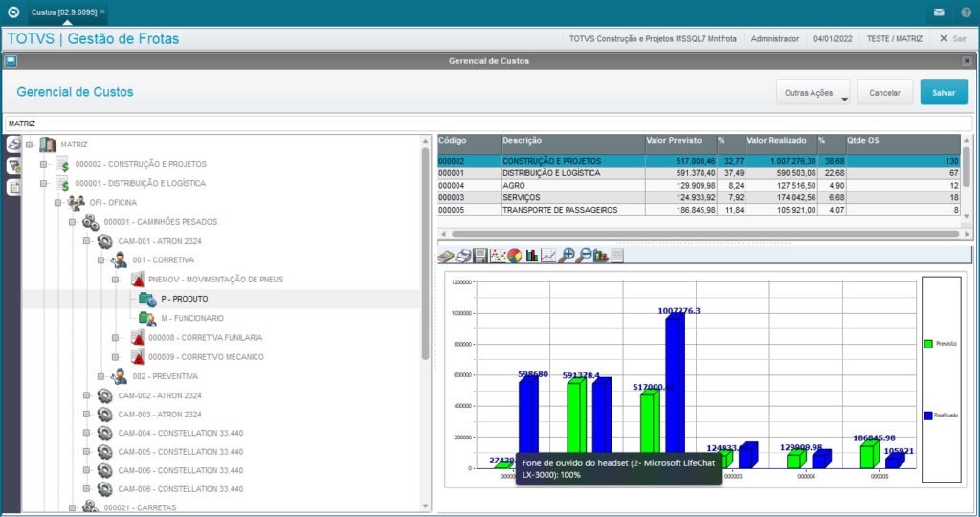Zoom in on the chart
Screen dimensions: 980x517
click(x=567, y=255)
